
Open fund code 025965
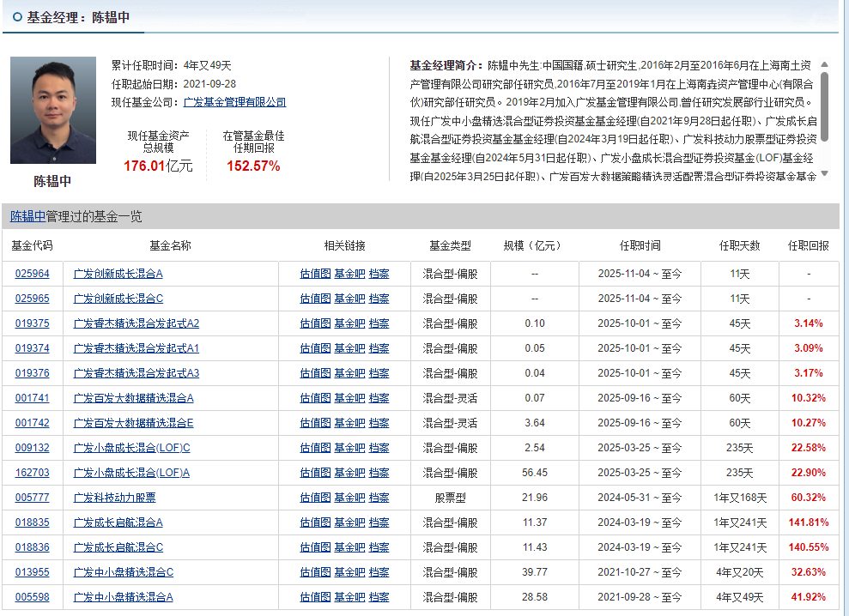[32, 299]
